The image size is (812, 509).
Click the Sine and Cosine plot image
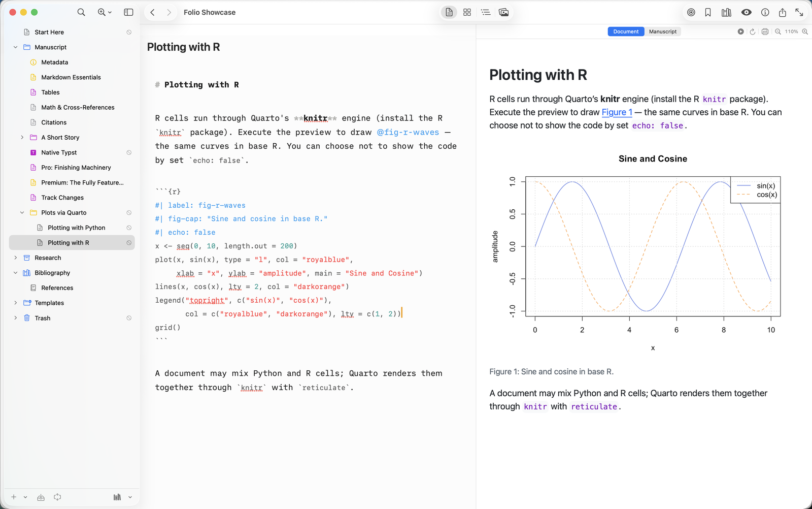(x=635, y=253)
